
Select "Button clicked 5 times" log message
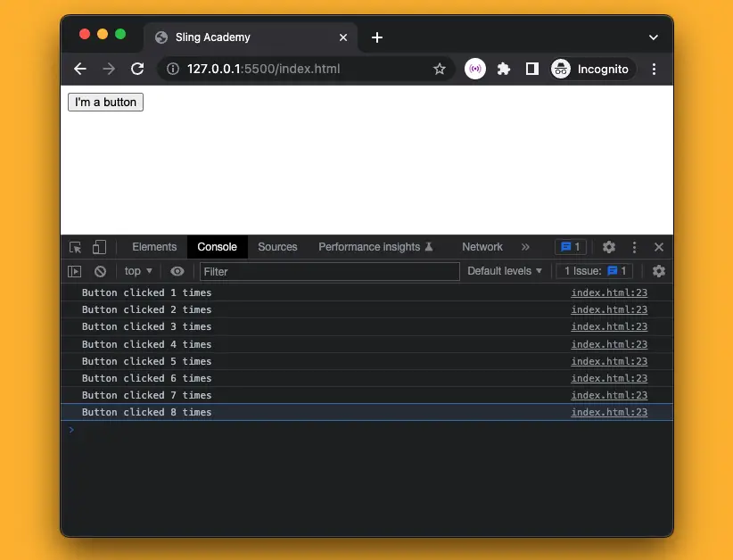[147, 361]
